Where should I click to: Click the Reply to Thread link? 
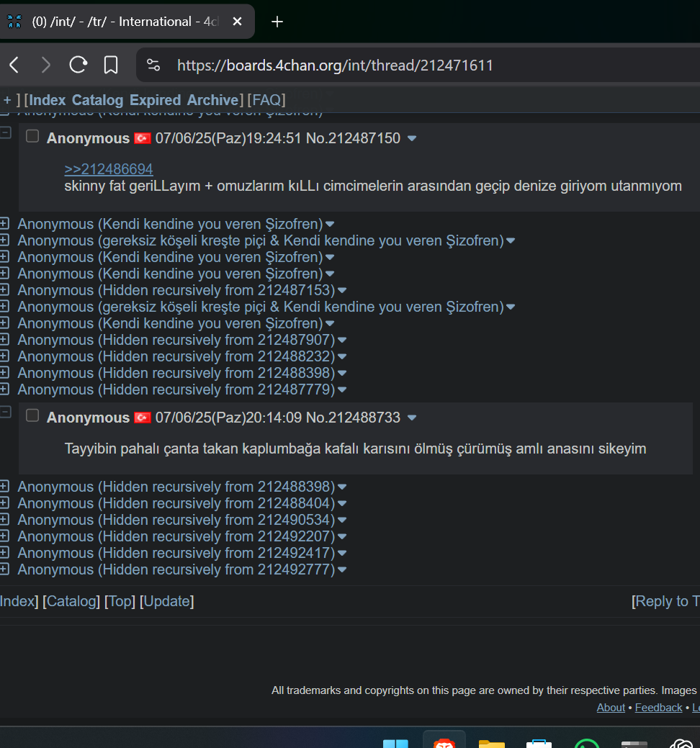tap(668, 602)
